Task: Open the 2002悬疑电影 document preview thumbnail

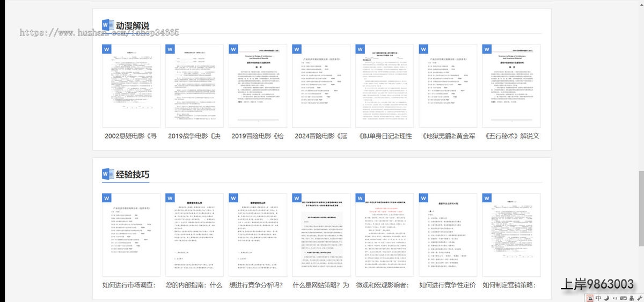Action: 131,86
